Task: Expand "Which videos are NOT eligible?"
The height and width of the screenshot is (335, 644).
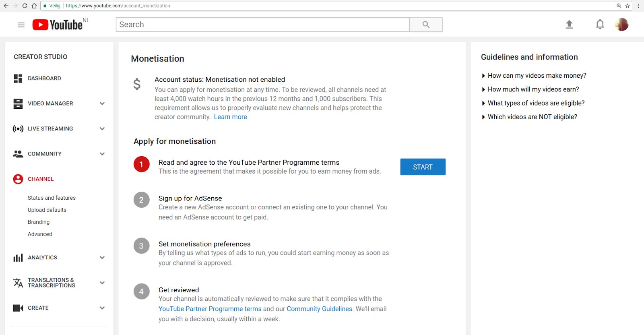Action: (x=530, y=117)
